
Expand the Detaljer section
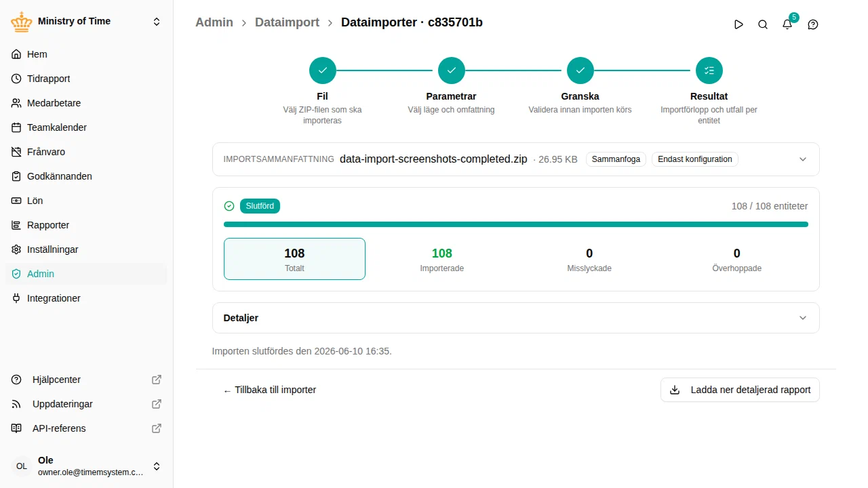click(x=516, y=318)
